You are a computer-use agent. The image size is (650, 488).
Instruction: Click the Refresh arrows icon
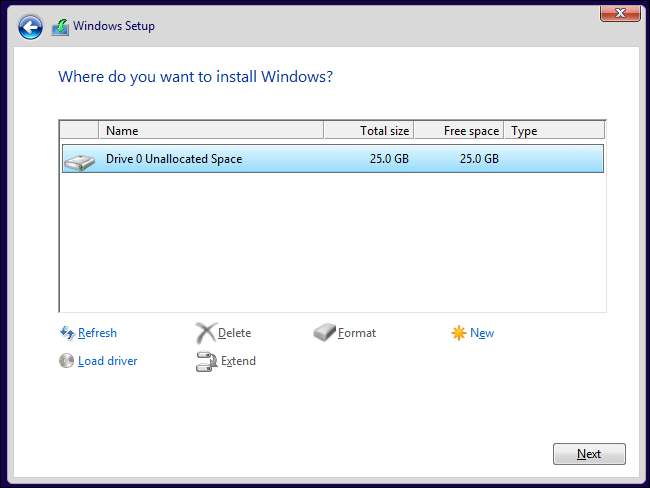(67, 333)
